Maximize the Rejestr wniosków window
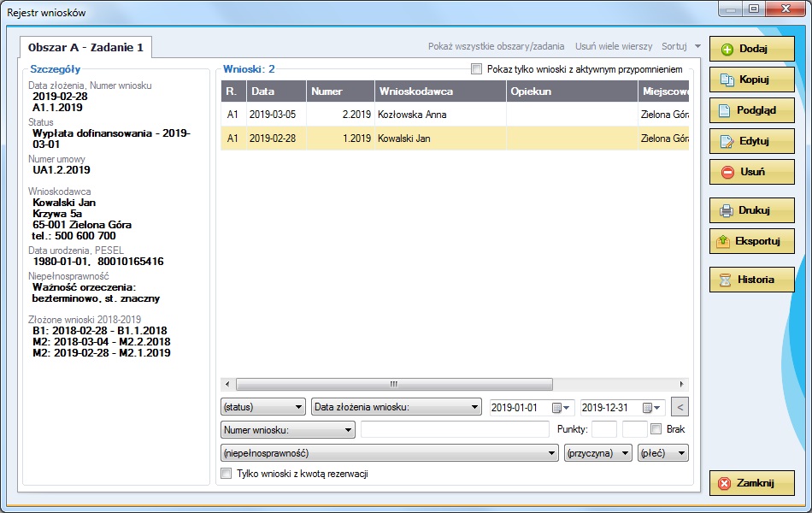The width and height of the screenshot is (812, 513). pyautogui.click(x=754, y=9)
